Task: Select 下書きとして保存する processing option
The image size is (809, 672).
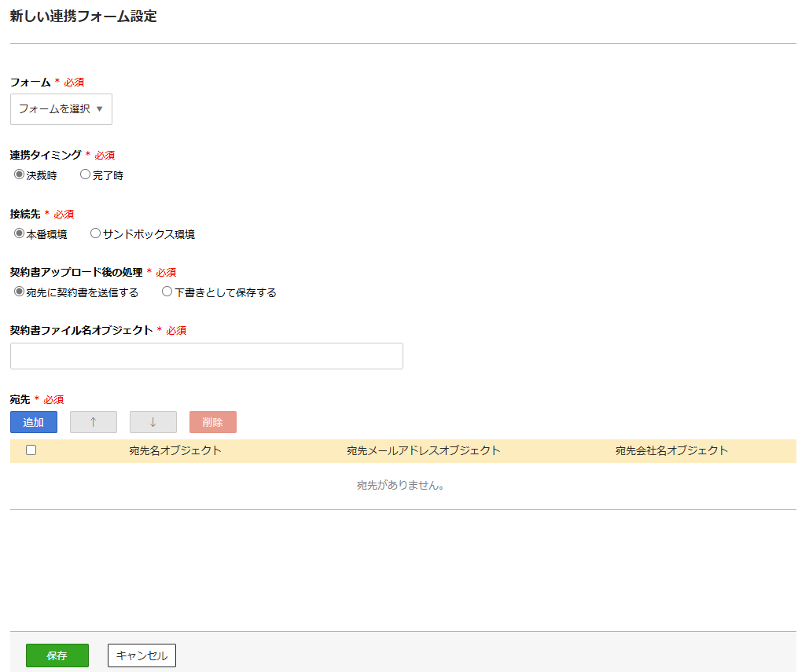Action: 166,291
